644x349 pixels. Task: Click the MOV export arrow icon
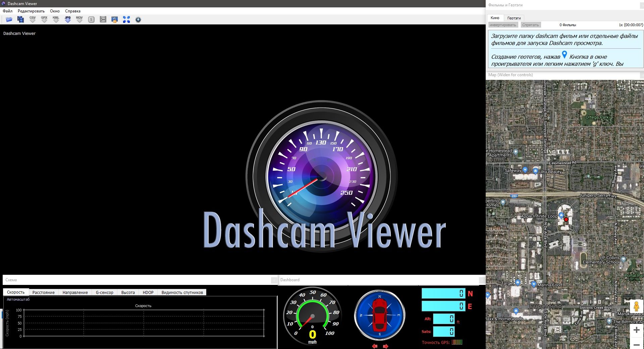(x=79, y=19)
